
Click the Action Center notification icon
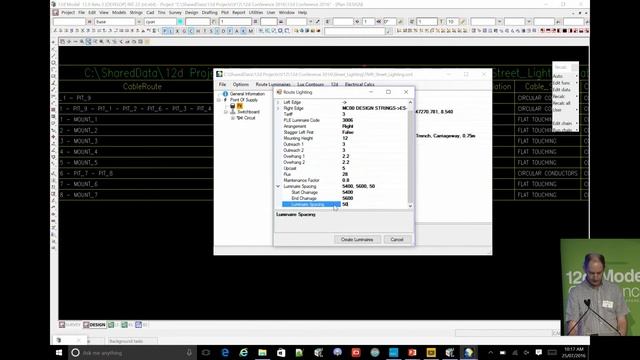[x=539, y=353]
